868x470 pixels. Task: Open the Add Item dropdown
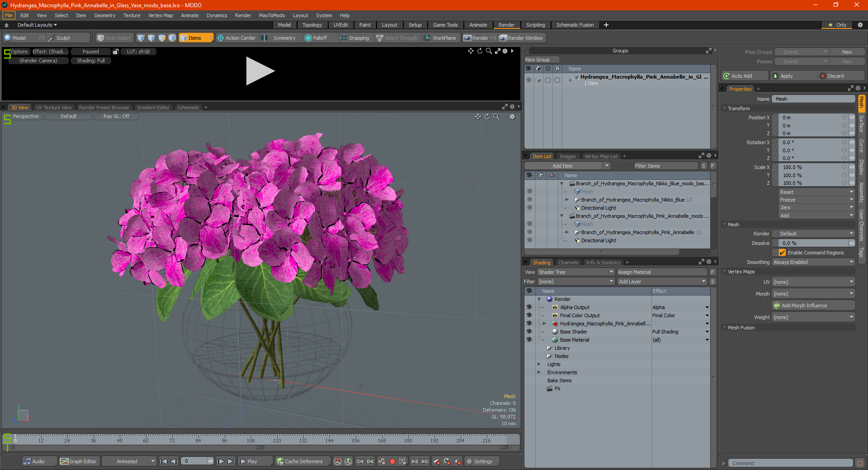568,166
